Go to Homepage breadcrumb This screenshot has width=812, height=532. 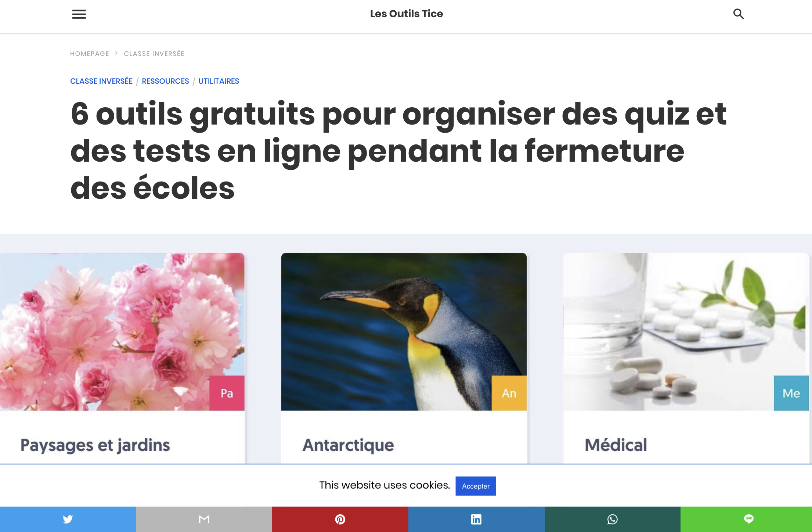coord(90,54)
